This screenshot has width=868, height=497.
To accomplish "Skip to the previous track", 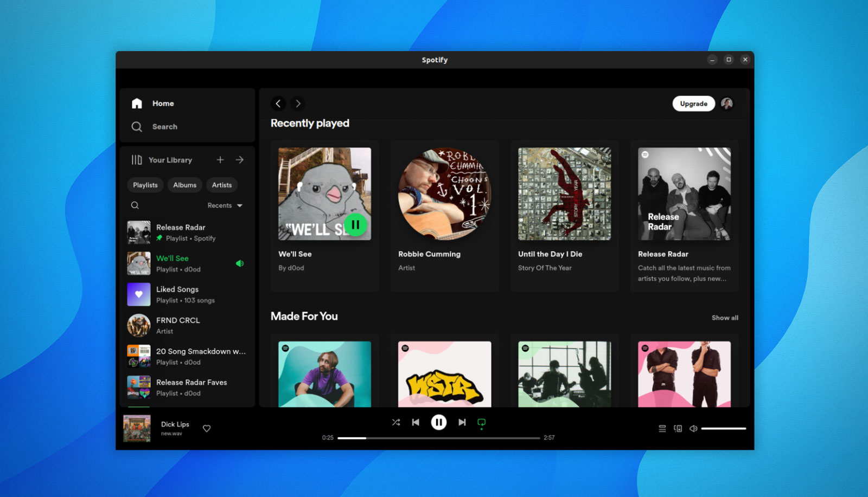I will click(416, 422).
